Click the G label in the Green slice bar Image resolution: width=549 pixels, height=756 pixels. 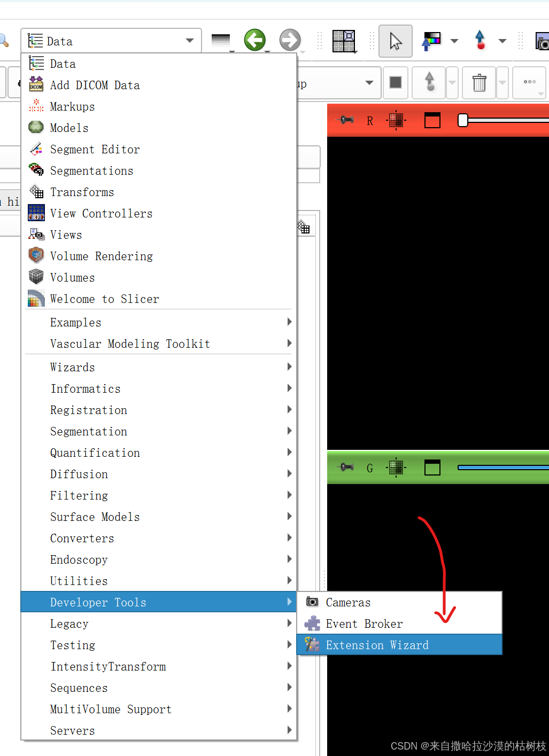point(370,468)
